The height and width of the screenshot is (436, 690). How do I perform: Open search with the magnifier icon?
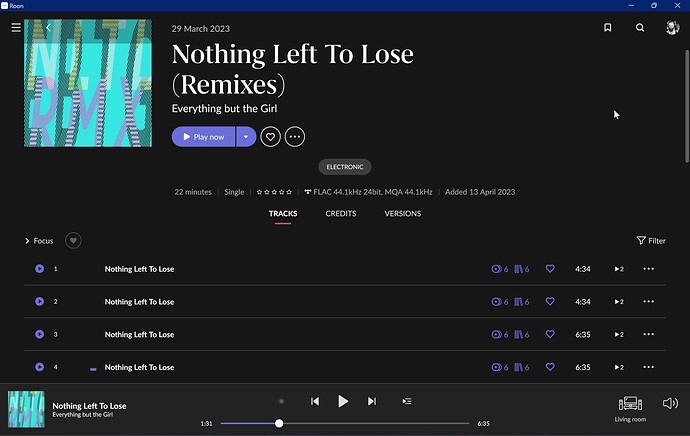(x=640, y=28)
